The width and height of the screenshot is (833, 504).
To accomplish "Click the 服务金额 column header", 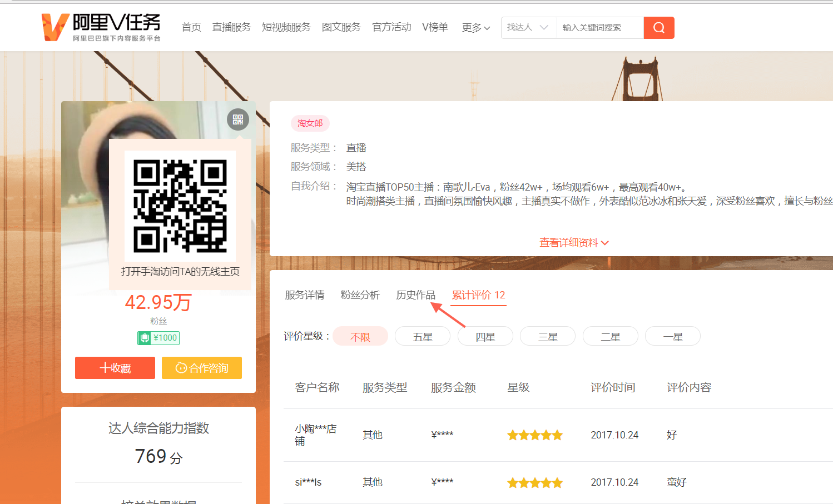I will coord(453,387).
